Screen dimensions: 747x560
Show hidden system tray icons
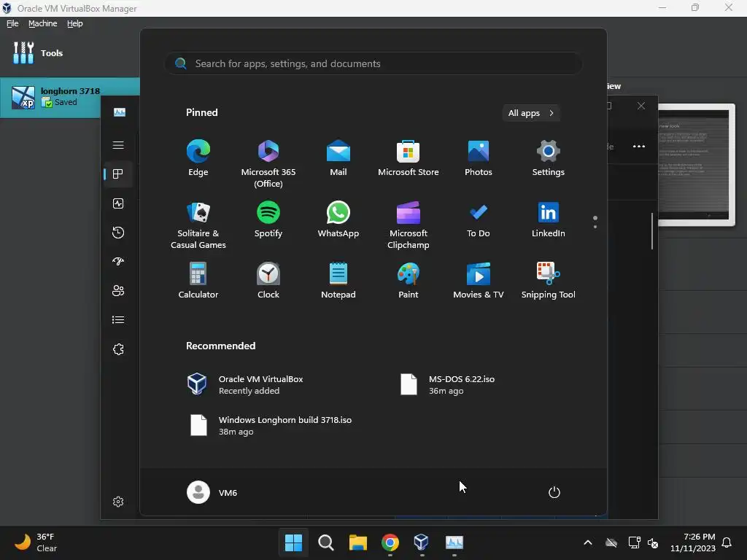[588, 542]
